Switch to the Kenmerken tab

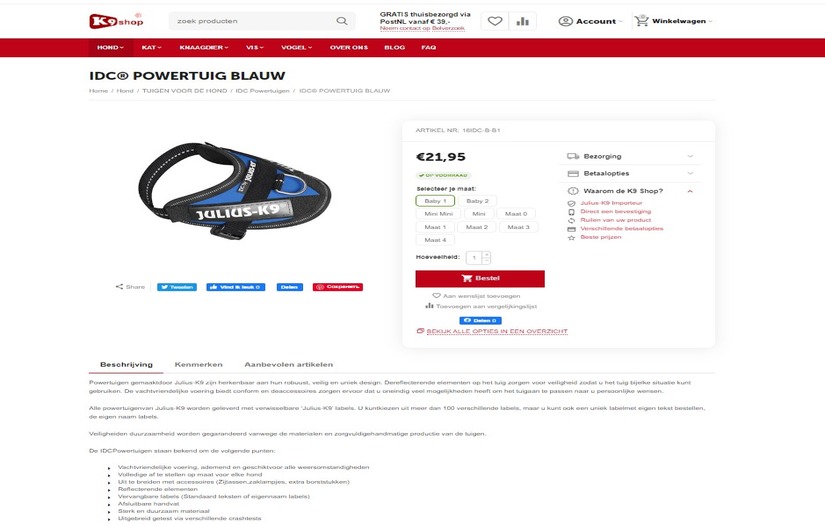pos(198,365)
